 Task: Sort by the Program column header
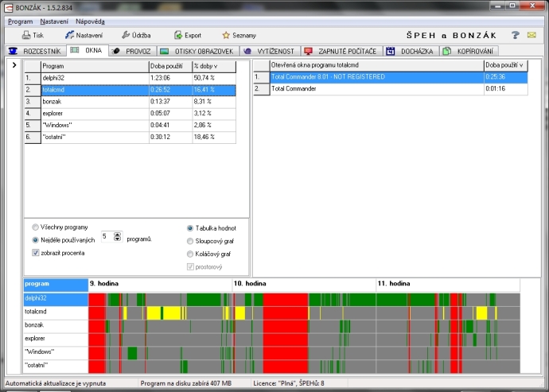click(95, 66)
